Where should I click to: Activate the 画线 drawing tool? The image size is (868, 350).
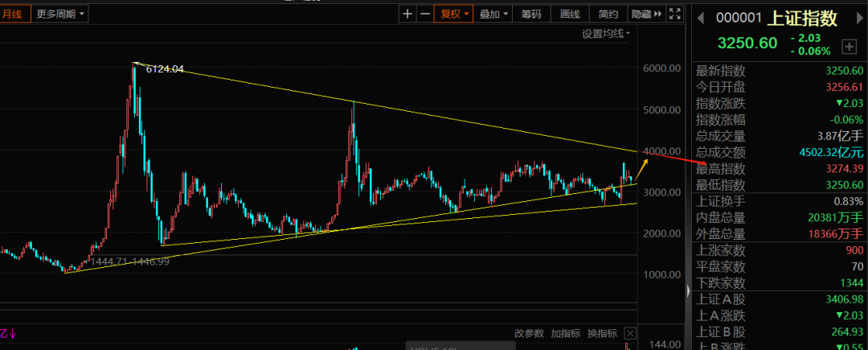570,14
